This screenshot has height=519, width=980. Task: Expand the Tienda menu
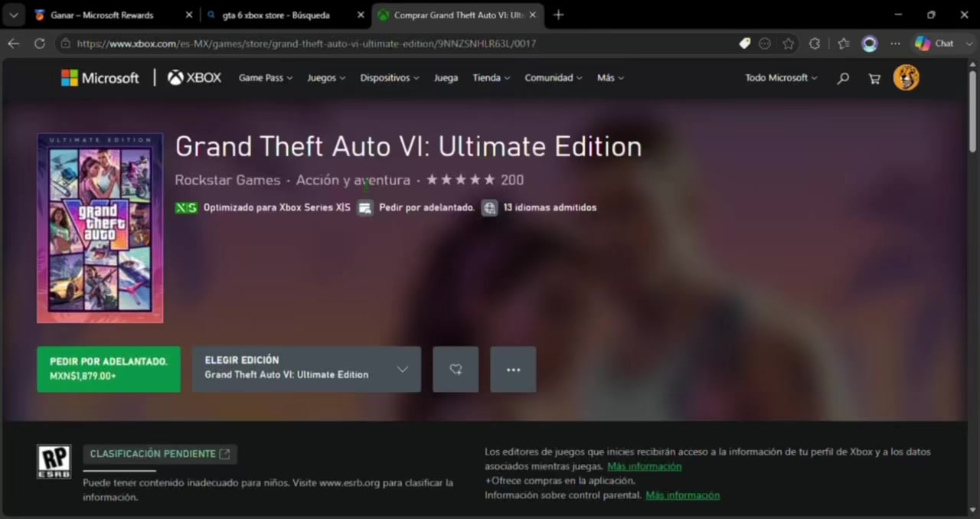tap(491, 77)
